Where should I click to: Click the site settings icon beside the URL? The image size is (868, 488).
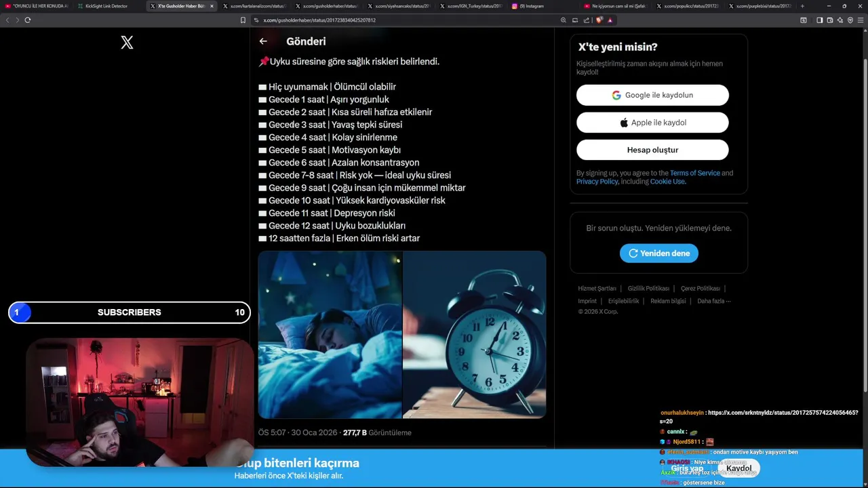coord(256,20)
